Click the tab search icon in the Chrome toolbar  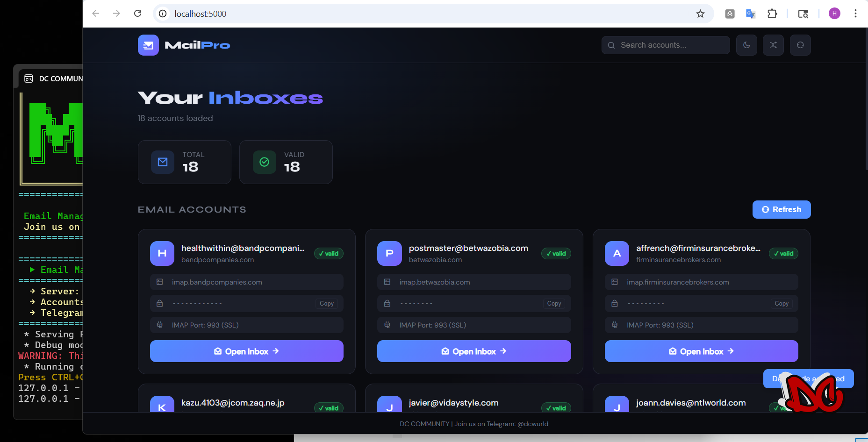[803, 14]
